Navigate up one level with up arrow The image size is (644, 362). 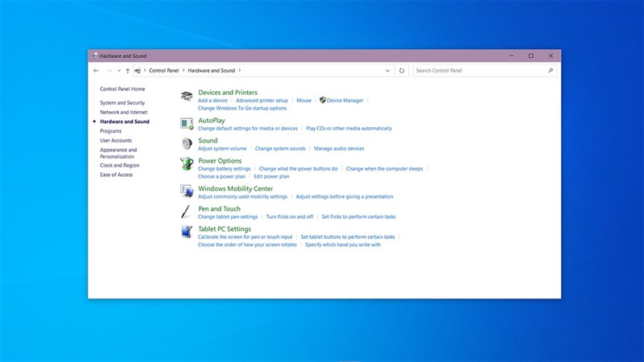(x=127, y=71)
